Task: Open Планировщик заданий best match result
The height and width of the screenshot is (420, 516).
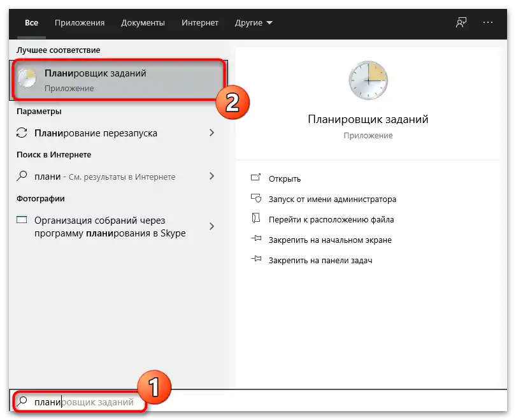Action: 120,80
